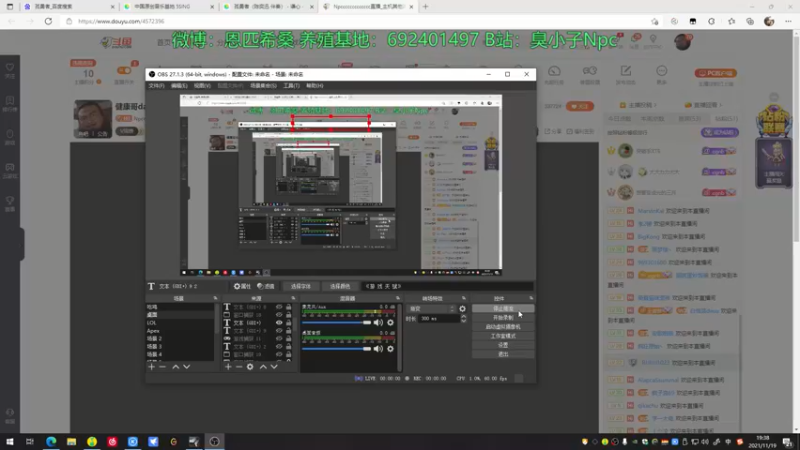Screen dimensions: 800x450
Task: Open the Edge three-dots settings menu
Action: coord(788,21)
